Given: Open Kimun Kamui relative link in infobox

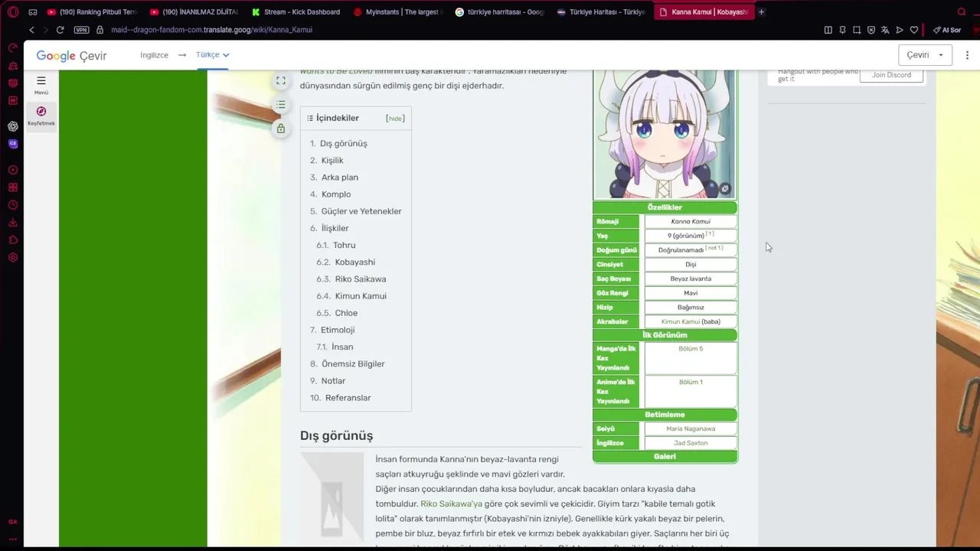Looking at the screenshot, I should tap(681, 322).
